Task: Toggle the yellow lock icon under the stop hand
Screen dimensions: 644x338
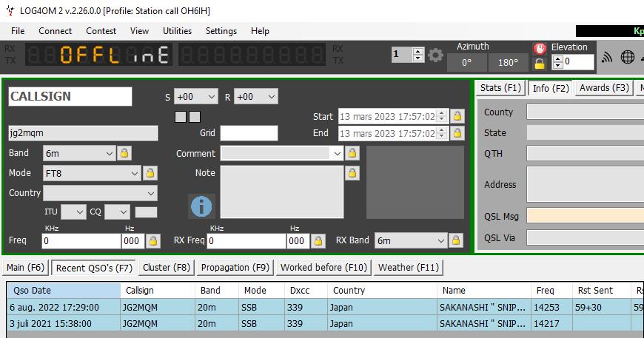Action: tap(540, 64)
